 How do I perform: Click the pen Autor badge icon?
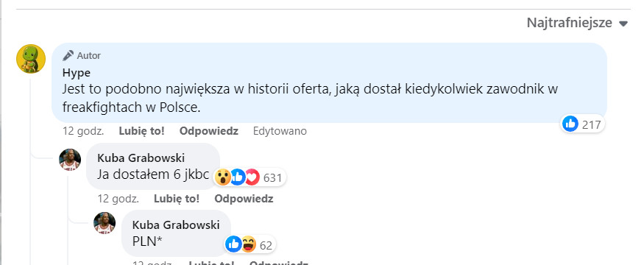68,55
